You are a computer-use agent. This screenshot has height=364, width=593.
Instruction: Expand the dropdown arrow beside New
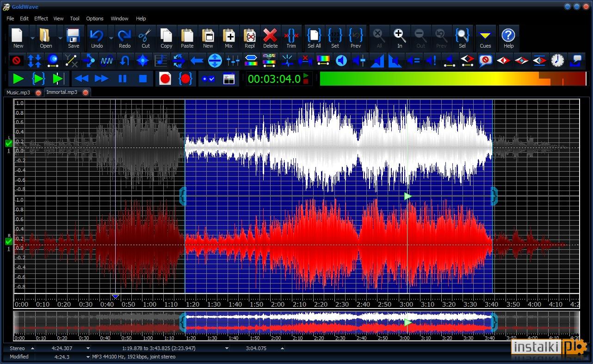pyautogui.click(x=32, y=38)
